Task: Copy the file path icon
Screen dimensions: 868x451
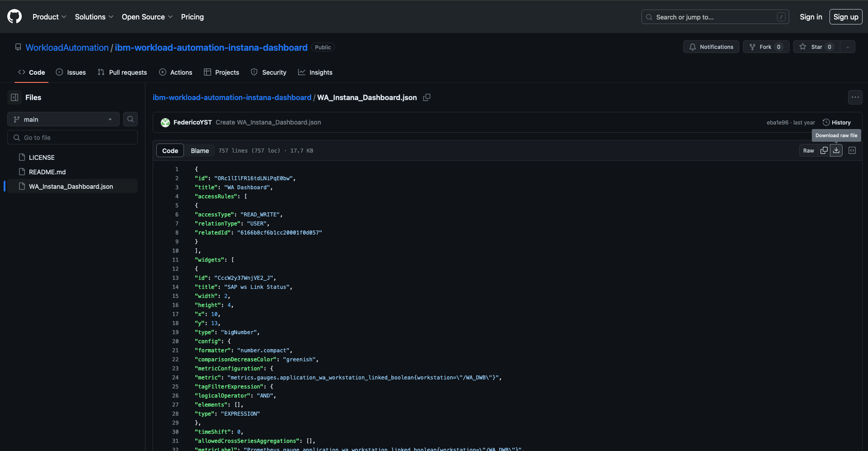Action: point(427,97)
